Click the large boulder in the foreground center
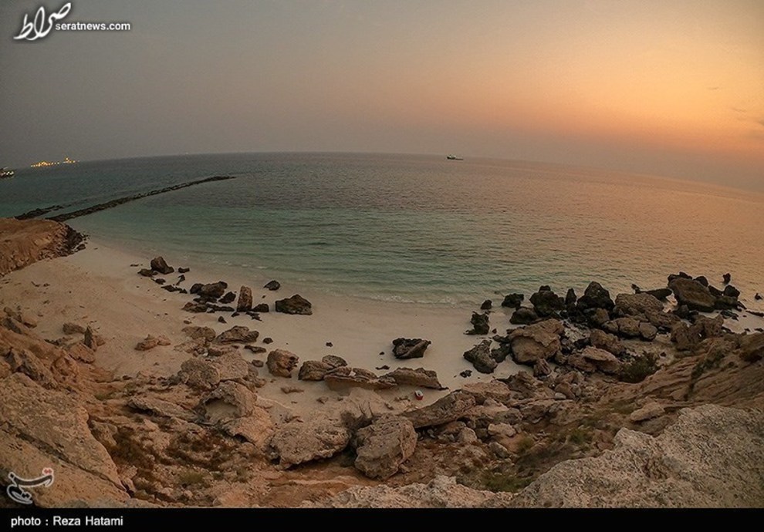 click(x=385, y=445)
